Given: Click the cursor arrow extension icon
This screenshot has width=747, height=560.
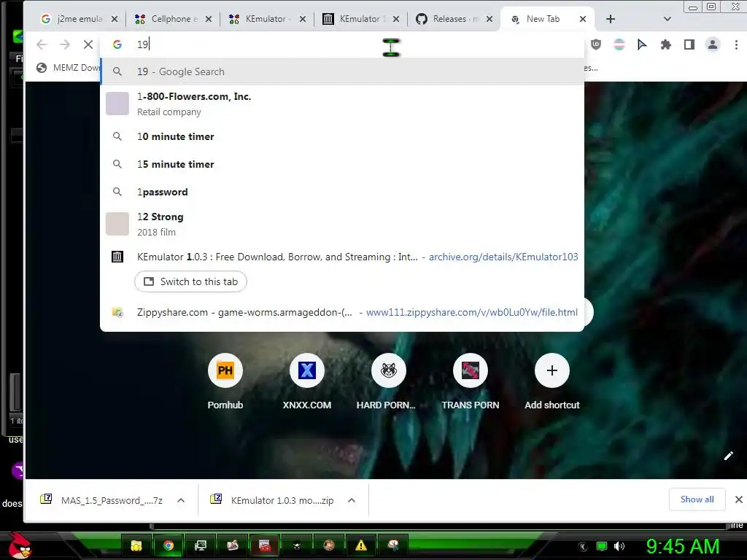Looking at the screenshot, I should coord(642,44).
